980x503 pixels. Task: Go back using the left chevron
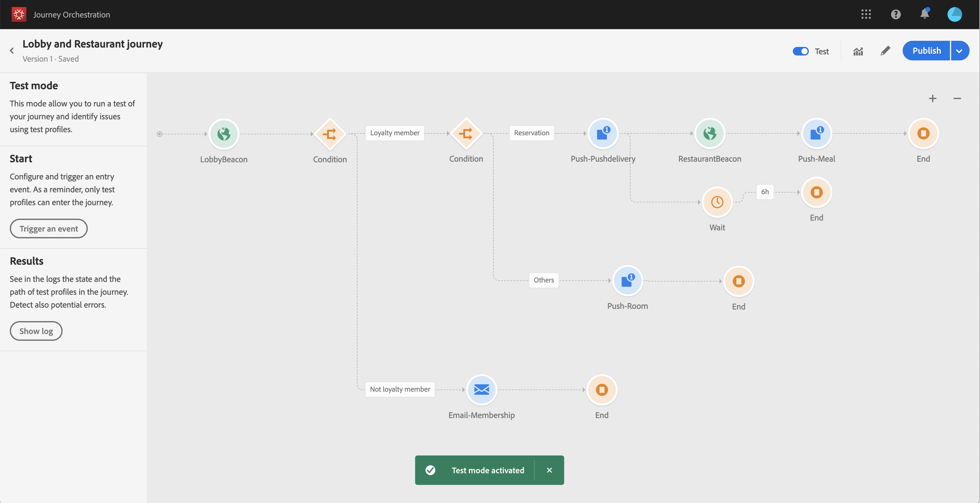pos(12,51)
